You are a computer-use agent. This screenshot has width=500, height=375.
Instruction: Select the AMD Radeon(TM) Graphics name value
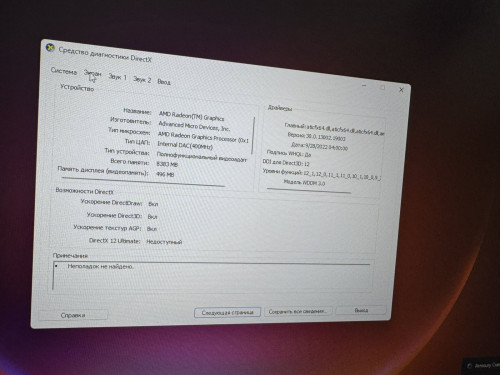(192, 116)
